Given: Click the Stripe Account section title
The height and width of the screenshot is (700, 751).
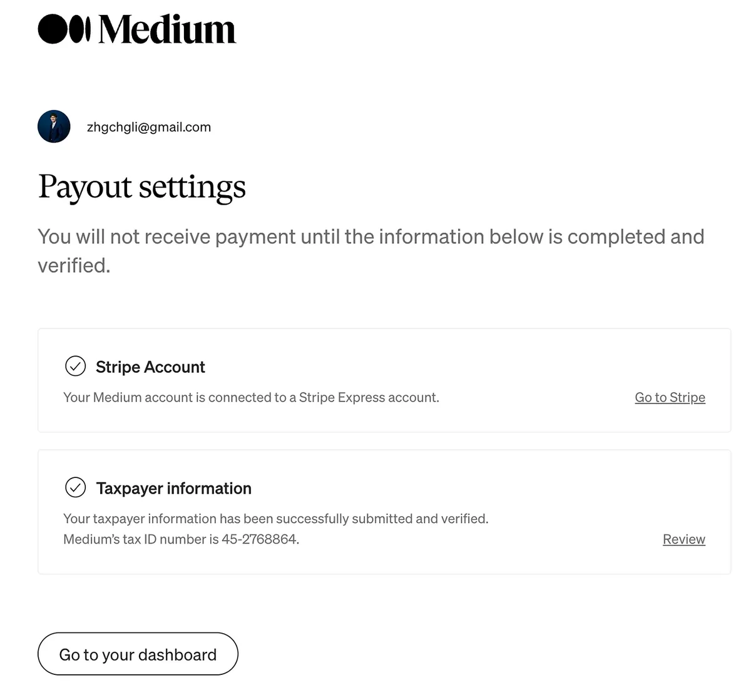Looking at the screenshot, I should 150,367.
